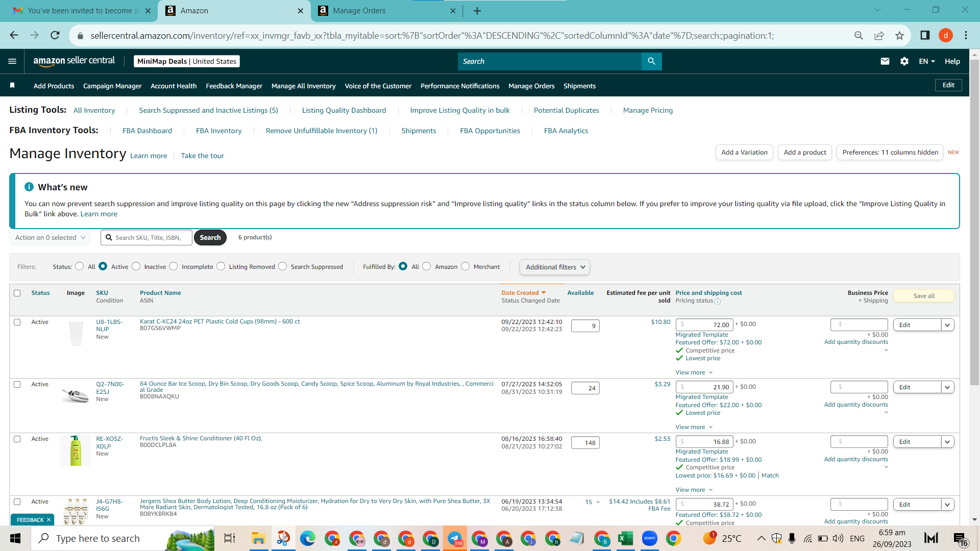This screenshot has width=980, height=551.
Task: Expand View more under Ice Scoop pricing
Action: [694, 427]
